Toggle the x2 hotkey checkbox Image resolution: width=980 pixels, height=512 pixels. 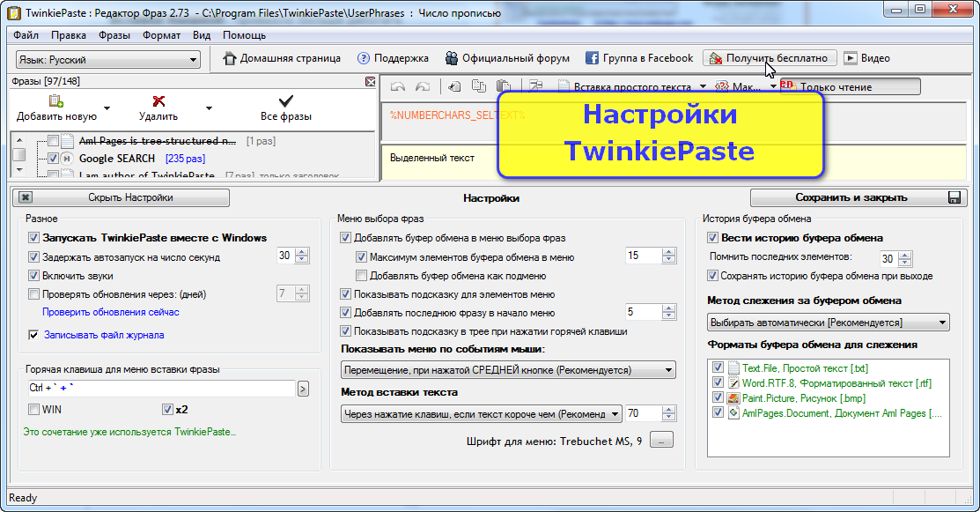pyautogui.click(x=167, y=410)
